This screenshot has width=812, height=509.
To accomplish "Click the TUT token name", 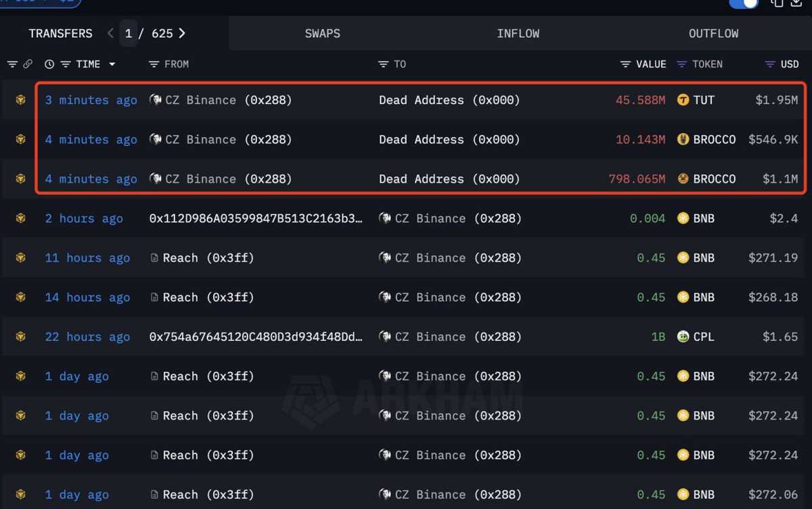I will pyautogui.click(x=704, y=100).
